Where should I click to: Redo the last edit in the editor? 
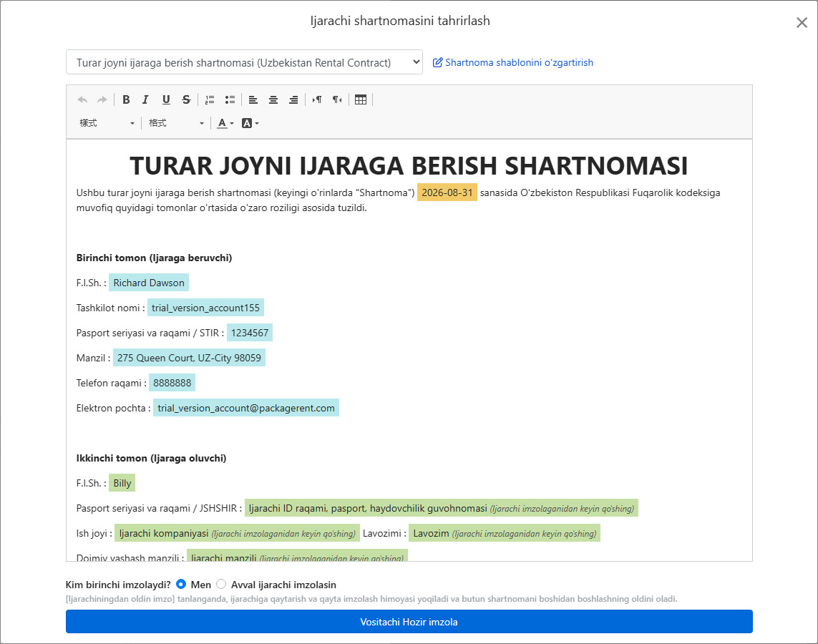coord(102,99)
